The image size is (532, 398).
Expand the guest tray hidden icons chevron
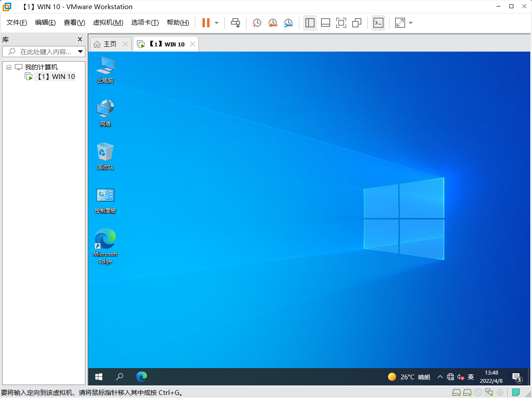[x=440, y=377]
